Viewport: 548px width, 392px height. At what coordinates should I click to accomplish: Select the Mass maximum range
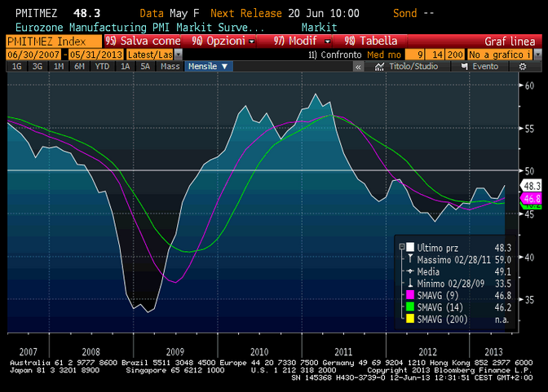click(x=170, y=66)
